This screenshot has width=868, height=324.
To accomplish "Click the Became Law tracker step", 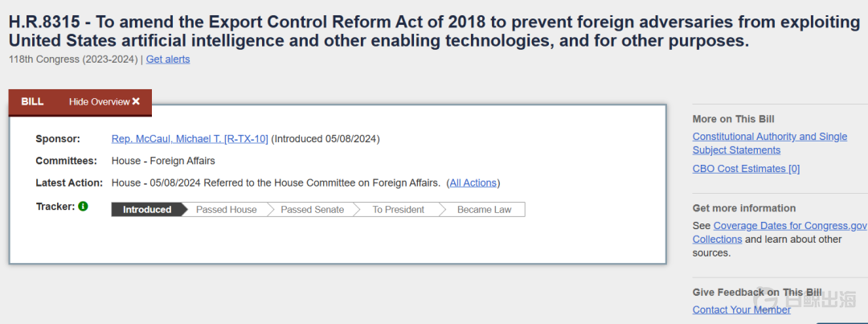I will 485,210.
